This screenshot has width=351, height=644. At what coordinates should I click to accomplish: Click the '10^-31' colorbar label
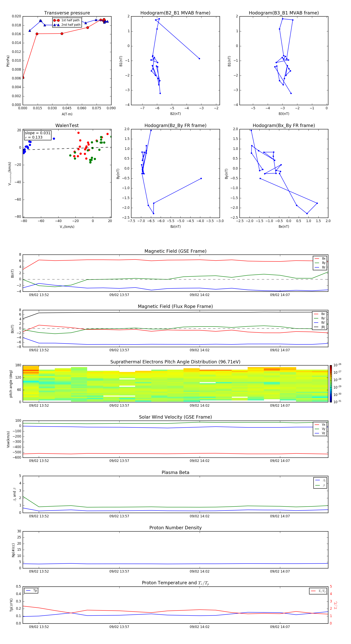(x=337, y=402)
